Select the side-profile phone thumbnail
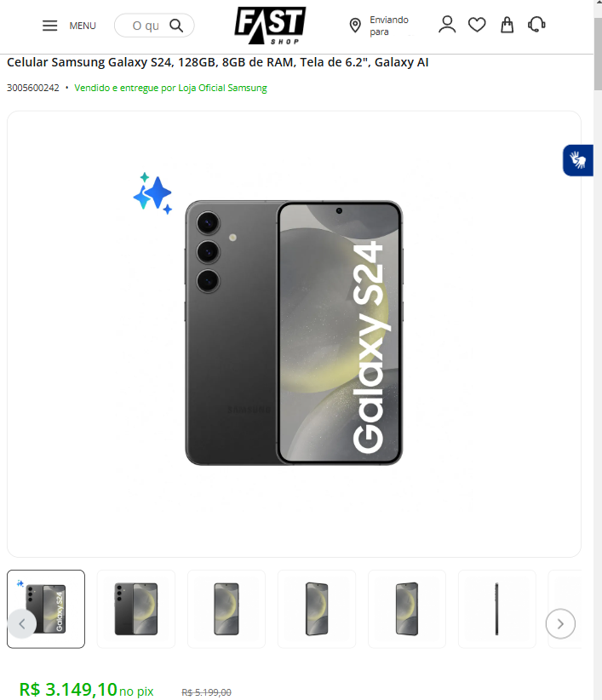The width and height of the screenshot is (602, 700). click(497, 609)
